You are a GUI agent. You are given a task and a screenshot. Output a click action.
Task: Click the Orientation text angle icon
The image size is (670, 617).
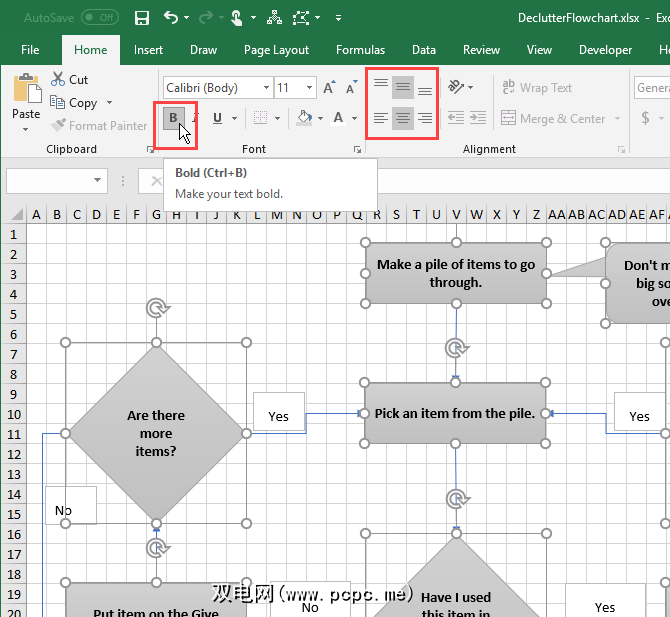pyautogui.click(x=456, y=88)
